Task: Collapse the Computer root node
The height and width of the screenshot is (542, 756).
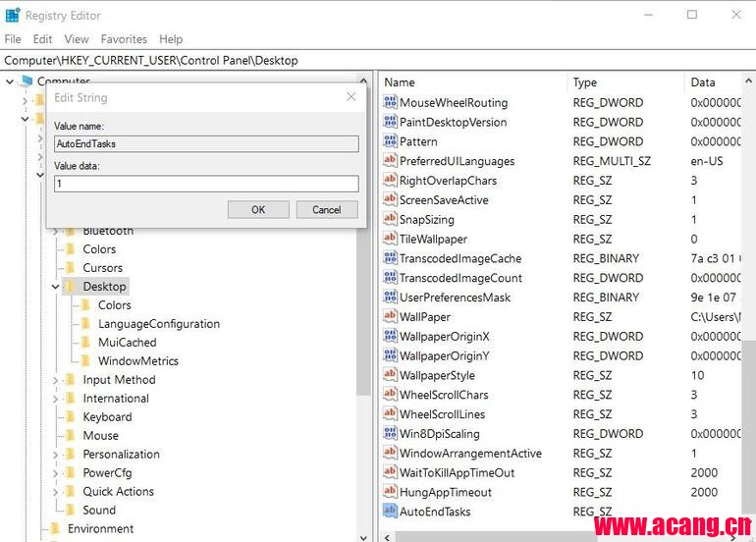Action: 10,81
